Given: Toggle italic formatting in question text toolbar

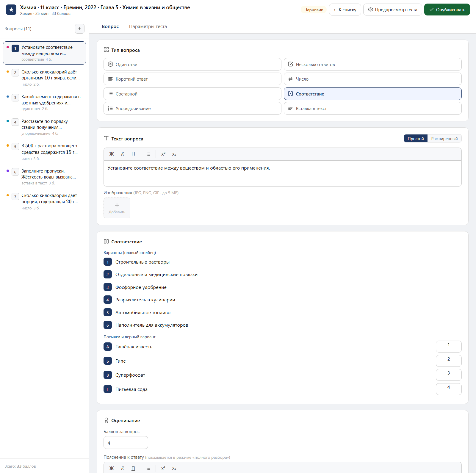Looking at the screenshot, I should pos(123,154).
